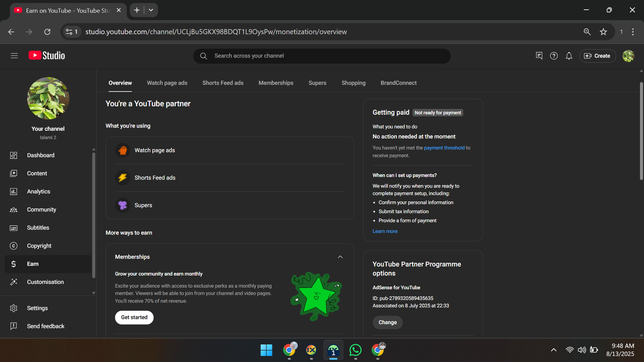Go back with the browser back arrow

[x=11, y=32]
